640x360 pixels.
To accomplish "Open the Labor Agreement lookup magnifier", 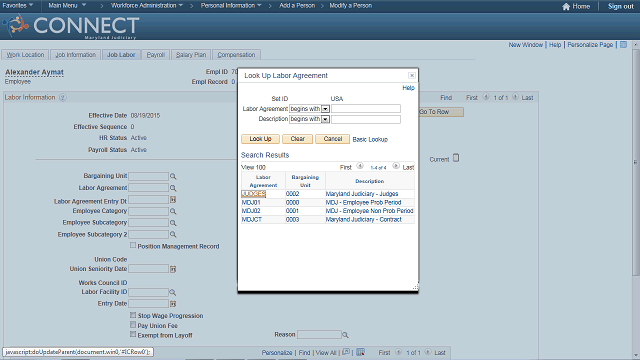I will [x=173, y=188].
